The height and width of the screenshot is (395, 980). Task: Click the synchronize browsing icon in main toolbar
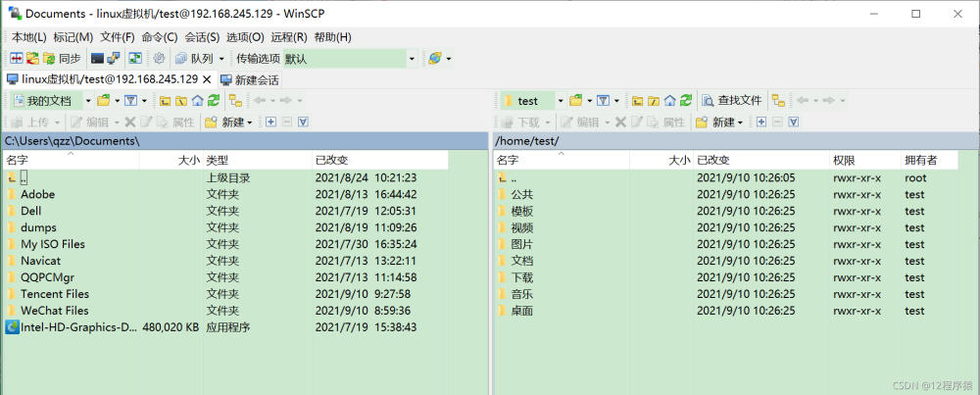tap(32, 59)
